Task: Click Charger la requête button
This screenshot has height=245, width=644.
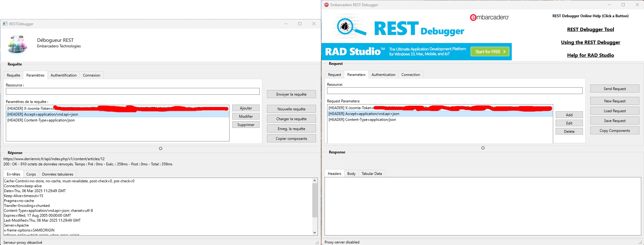Action: click(291, 119)
